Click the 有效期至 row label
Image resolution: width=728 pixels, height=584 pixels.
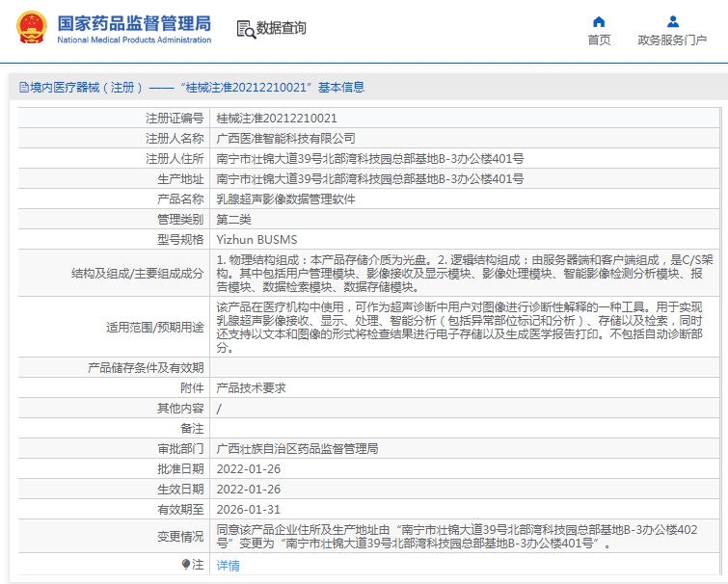click(x=180, y=510)
